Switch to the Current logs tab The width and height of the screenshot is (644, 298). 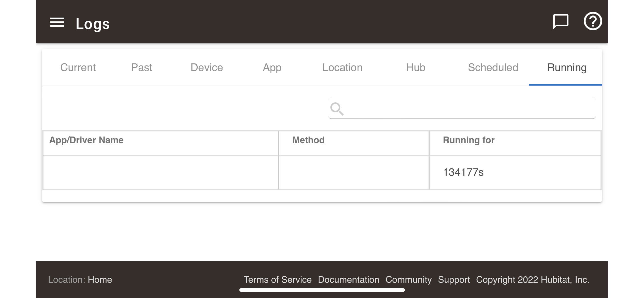coord(78,67)
